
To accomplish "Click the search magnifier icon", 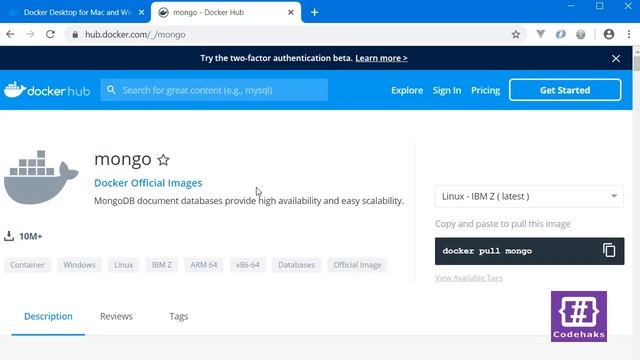I will click(x=111, y=90).
